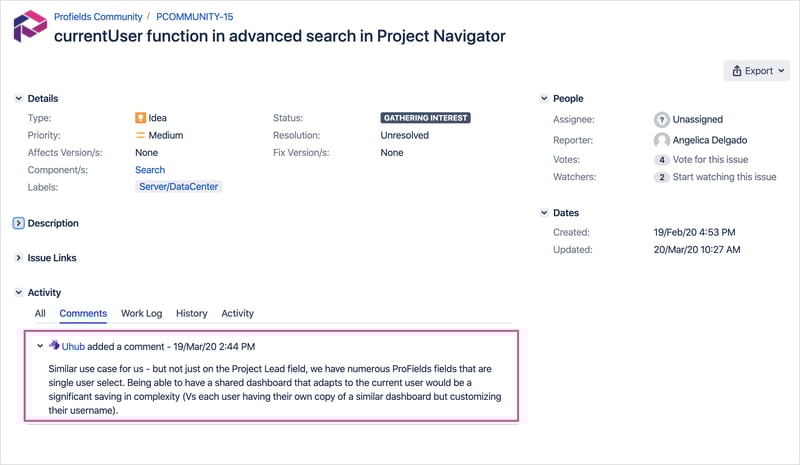800x465 pixels.
Task: Click the Profields Community project logo
Action: click(30, 26)
